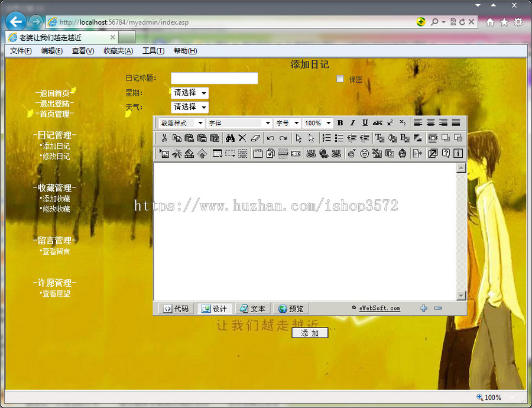
Task: Toggle center alignment
Action: pos(430,122)
